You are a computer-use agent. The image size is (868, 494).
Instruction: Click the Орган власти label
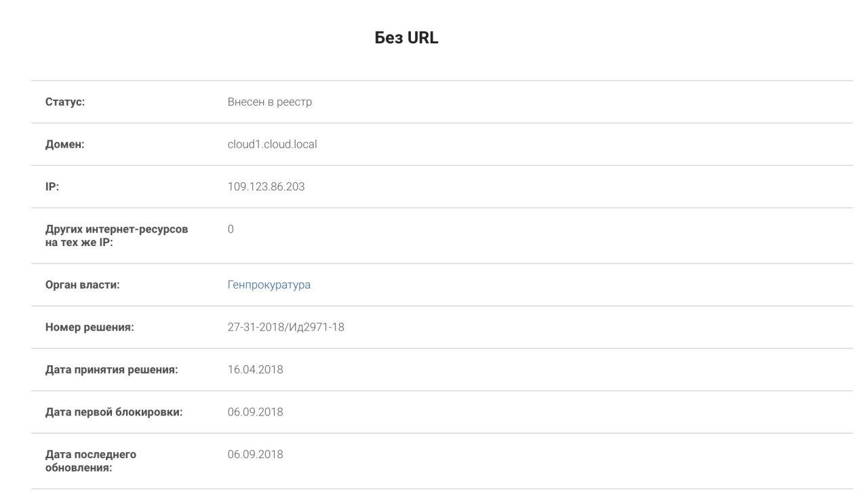coord(82,285)
